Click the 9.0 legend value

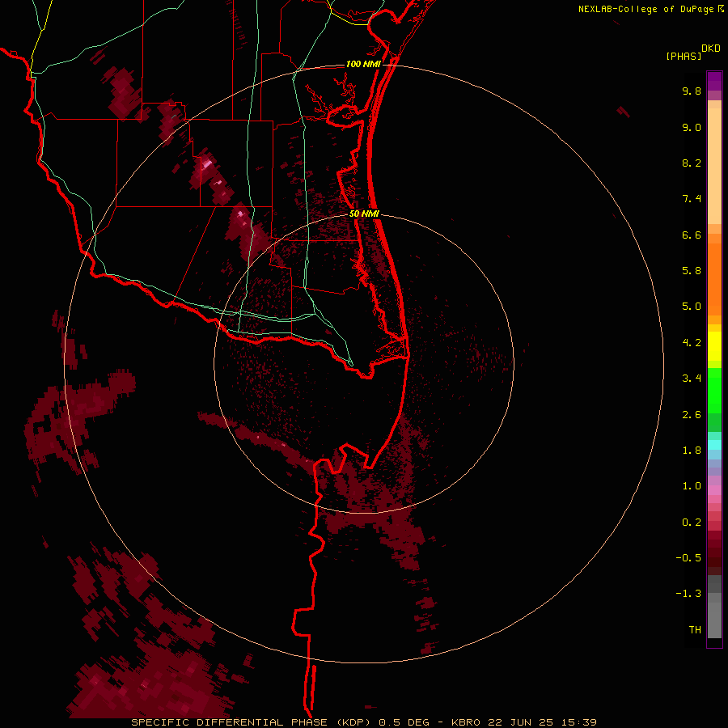[692, 127]
